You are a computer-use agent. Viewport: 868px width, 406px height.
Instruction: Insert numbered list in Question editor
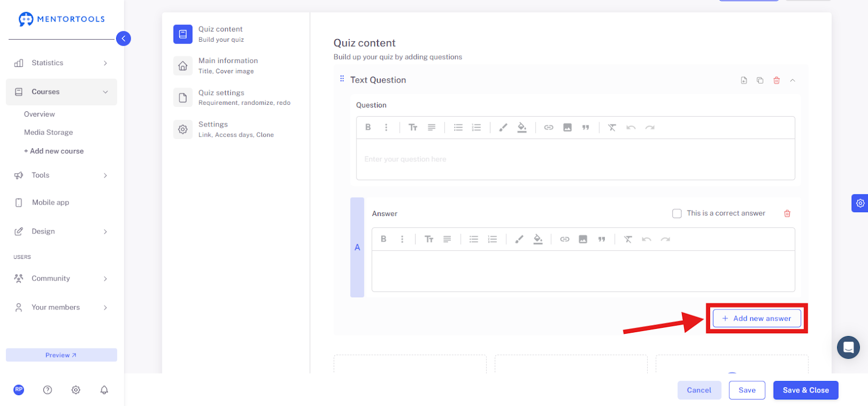click(476, 127)
